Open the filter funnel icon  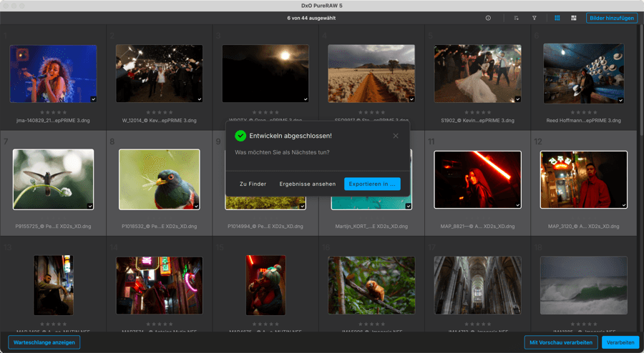[x=535, y=18]
